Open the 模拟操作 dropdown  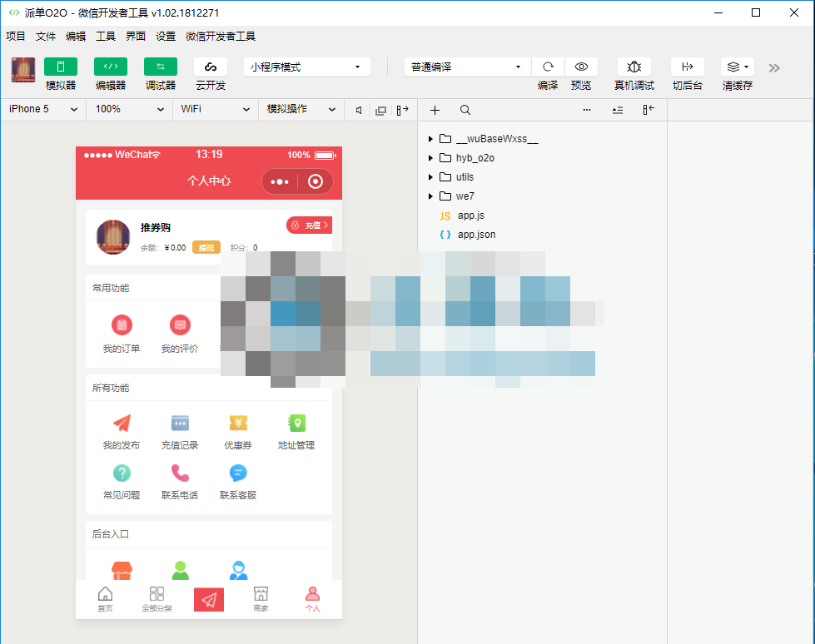[x=301, y=109]
